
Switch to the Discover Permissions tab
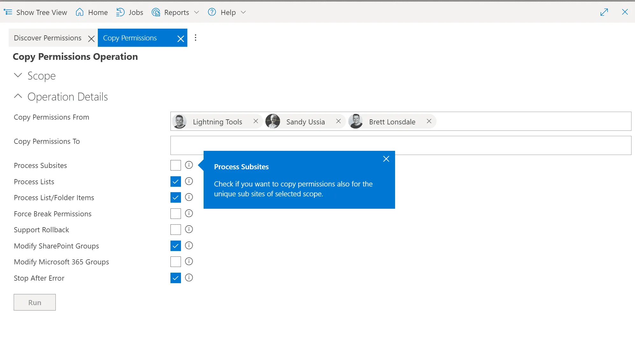pyautogui.click(x=48, y=38)
